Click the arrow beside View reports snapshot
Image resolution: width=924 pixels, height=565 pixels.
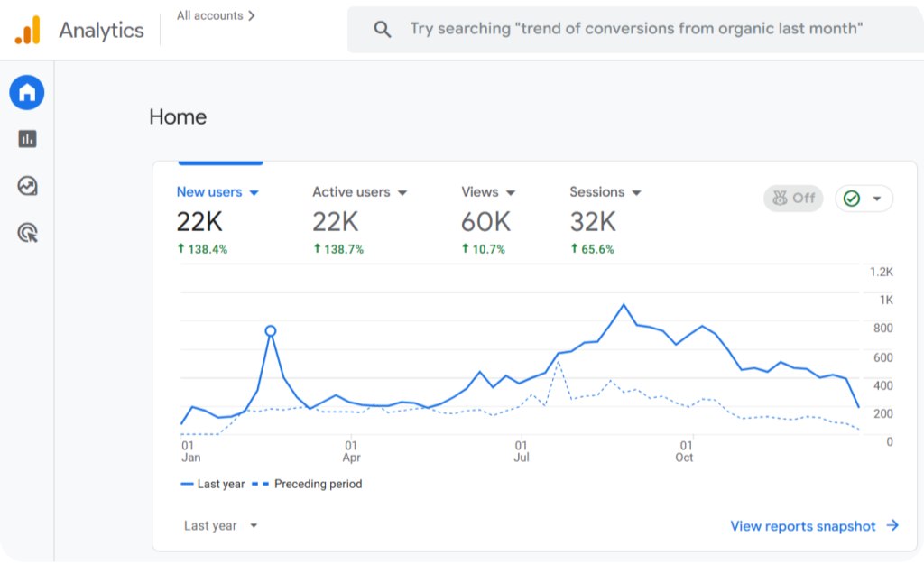point(892,526)
